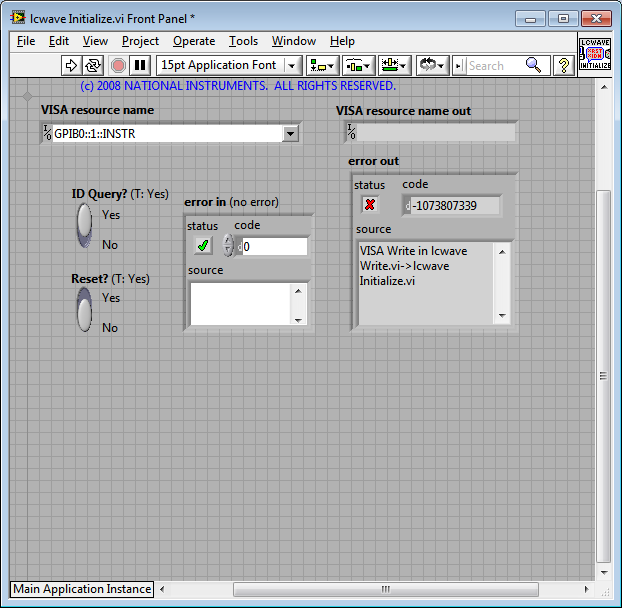Screen dimensions: 622x608
Task: Click VISA resource name out I/O icon
Action: [351, 132]
